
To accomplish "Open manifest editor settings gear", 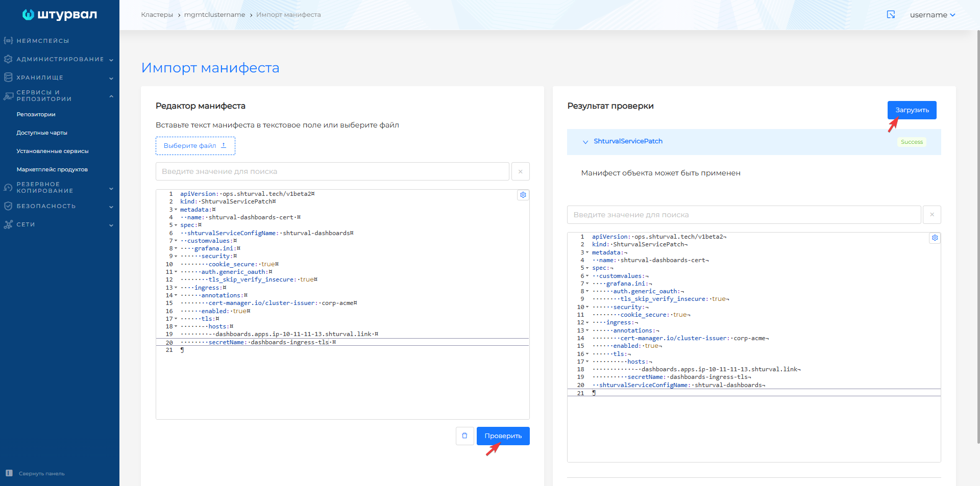I will click(523, 195).
